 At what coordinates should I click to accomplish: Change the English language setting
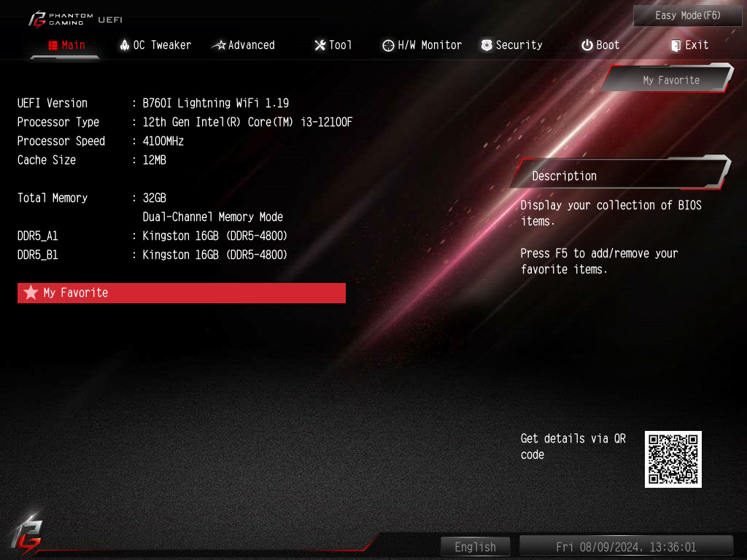click(475, 547)
